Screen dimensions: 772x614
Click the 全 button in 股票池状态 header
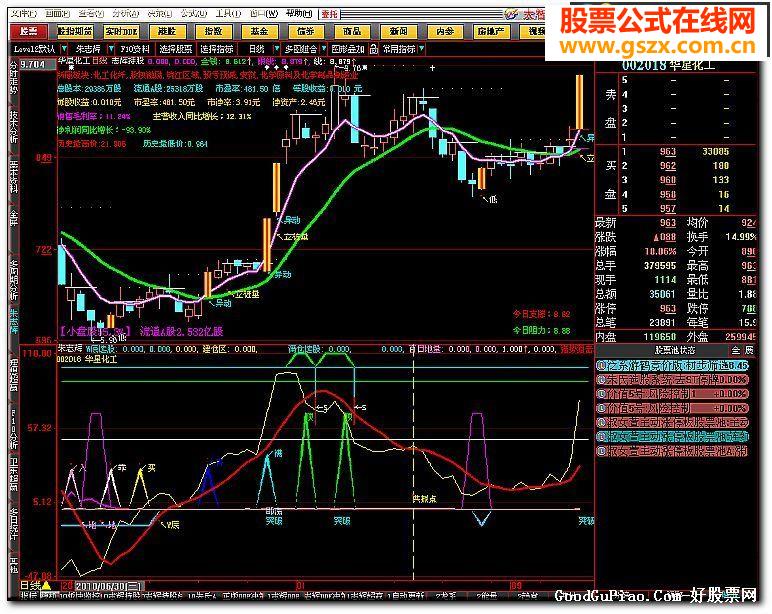(735, 350)
